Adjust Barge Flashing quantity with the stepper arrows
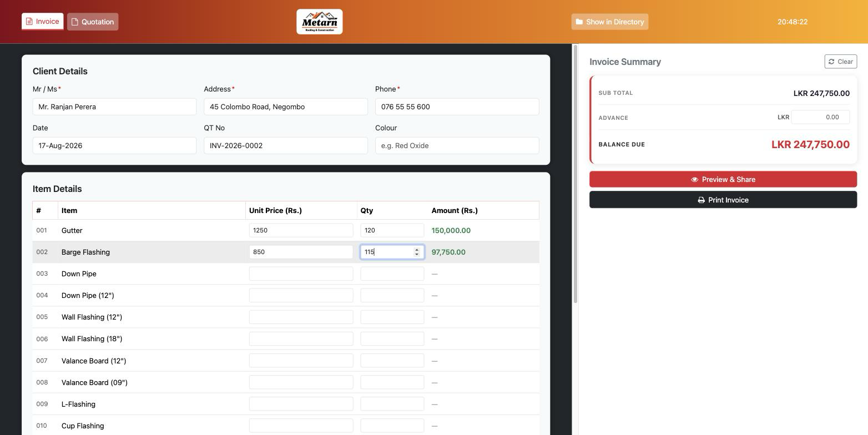The image size is (868, 435). coord(417,252)
